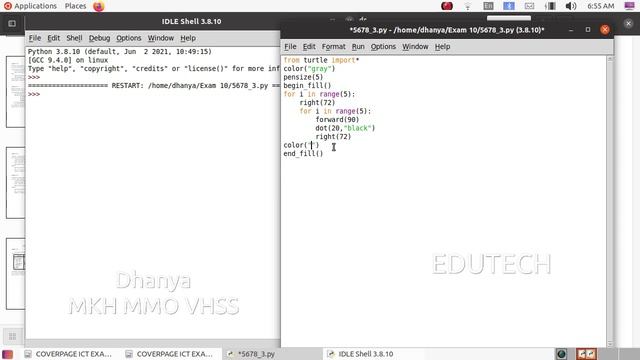
Task: Open the volume control icon
Action: tap(571, 6)
